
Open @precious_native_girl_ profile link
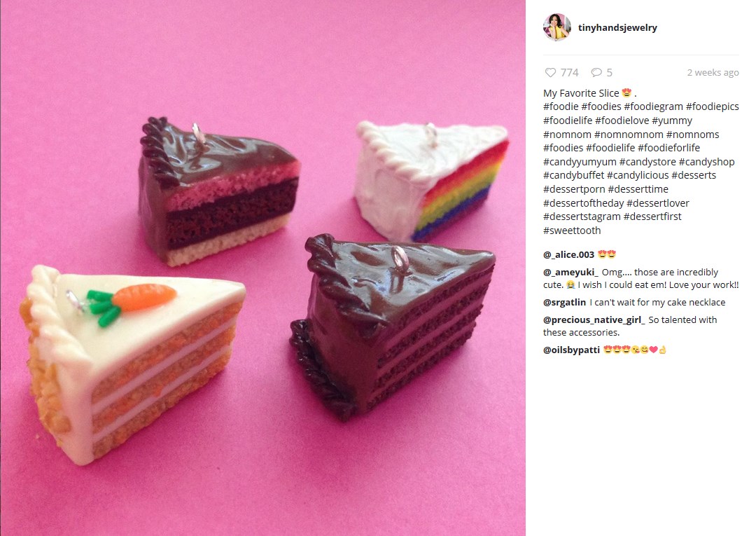(x=594, y=320)
